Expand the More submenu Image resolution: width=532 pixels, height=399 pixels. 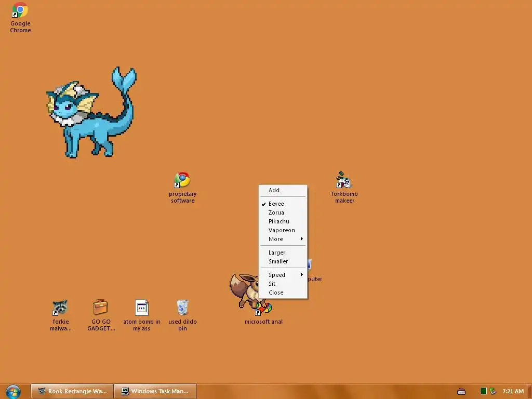click(283, 239)
